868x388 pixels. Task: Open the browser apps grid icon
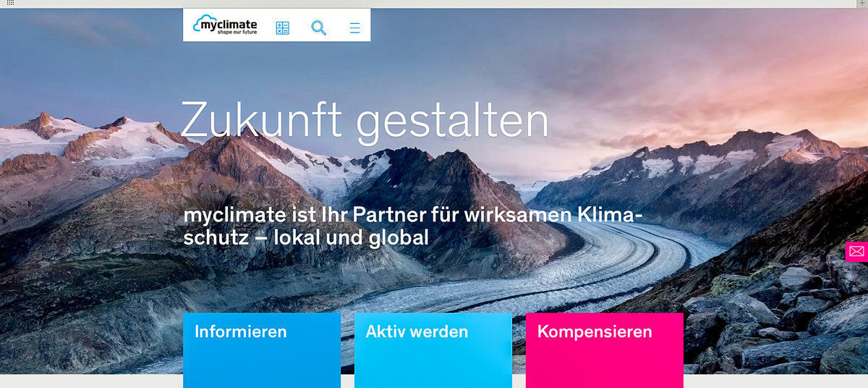click(10, 4)
